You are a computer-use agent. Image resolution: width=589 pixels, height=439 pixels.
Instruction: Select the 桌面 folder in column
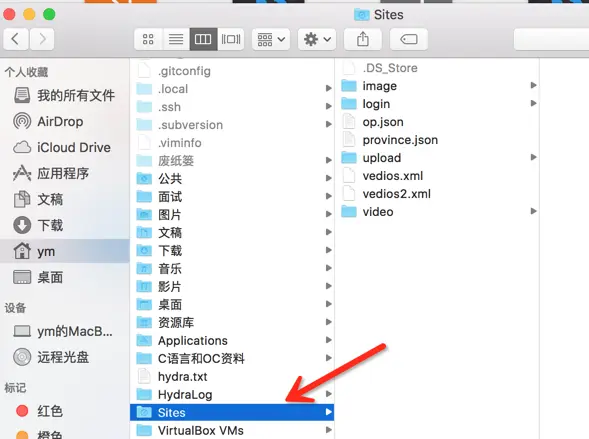(232, 304)
